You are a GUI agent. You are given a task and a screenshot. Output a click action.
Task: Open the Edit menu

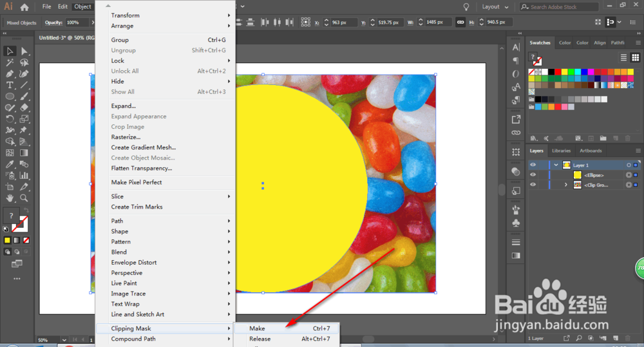(62, 6)
